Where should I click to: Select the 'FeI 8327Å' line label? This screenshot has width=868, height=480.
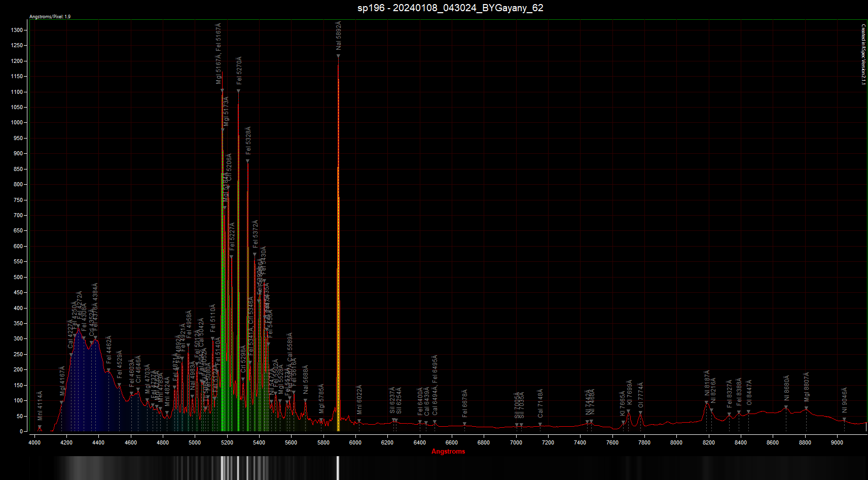730,394
